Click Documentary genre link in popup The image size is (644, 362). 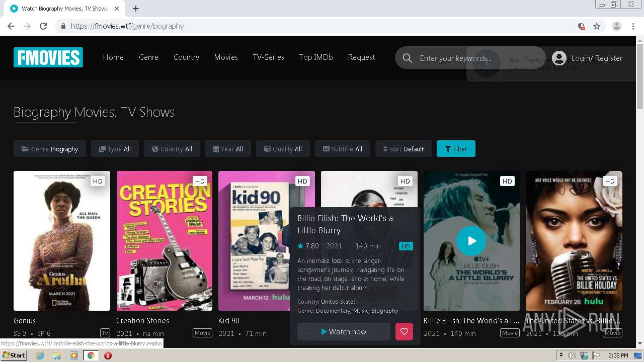pyautogui.click(x=333, y=311)
